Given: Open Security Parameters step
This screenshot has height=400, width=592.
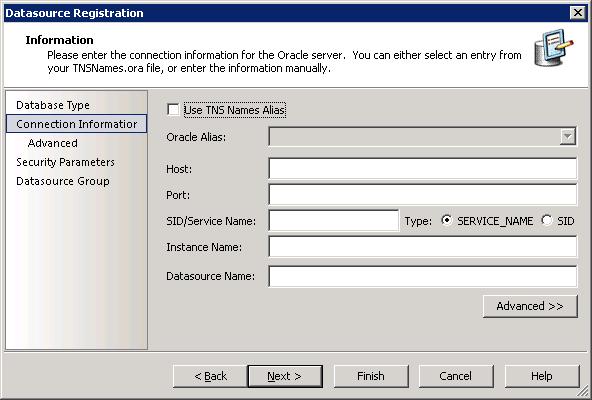Looking at the screenshot, I should [x=65, y=162].
